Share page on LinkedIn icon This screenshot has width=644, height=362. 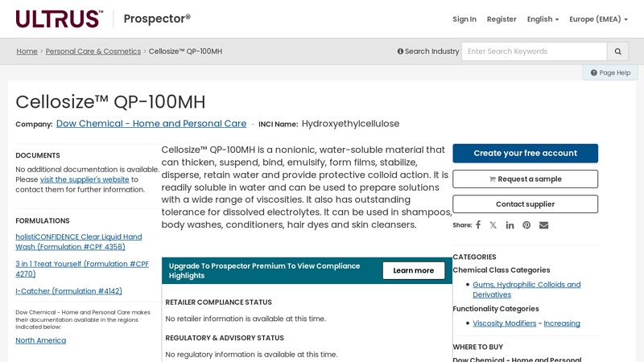tap(510, 225)
